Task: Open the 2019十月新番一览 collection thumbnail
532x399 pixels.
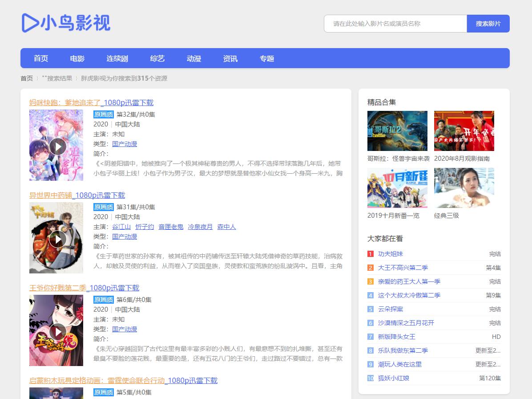Action: (397, 188)
